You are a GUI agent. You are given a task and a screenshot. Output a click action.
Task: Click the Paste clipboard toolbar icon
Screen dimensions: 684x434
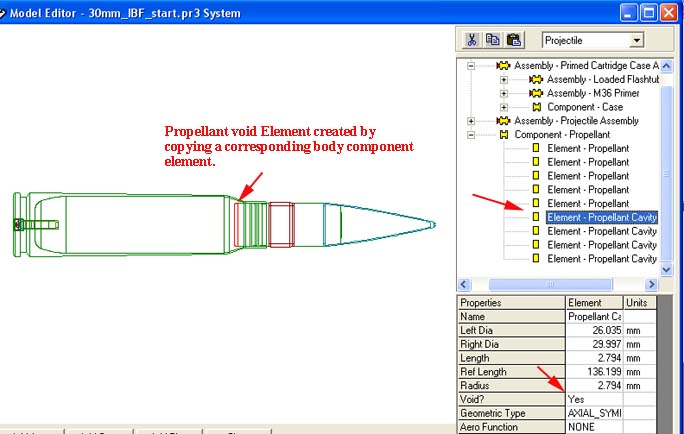click(513, 40)
